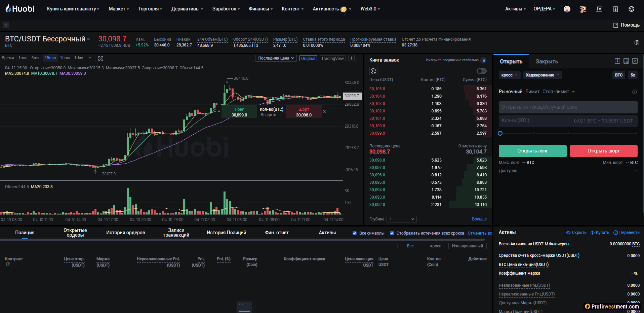Select Все position filter
The width and height of the screenshot is (644, 313).
click(x=410, y=246)
